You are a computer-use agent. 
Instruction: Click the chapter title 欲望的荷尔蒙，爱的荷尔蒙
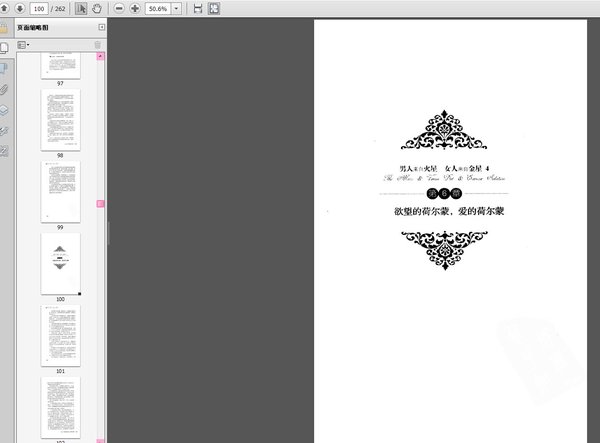pyautogui.click(x=449, y=211)
